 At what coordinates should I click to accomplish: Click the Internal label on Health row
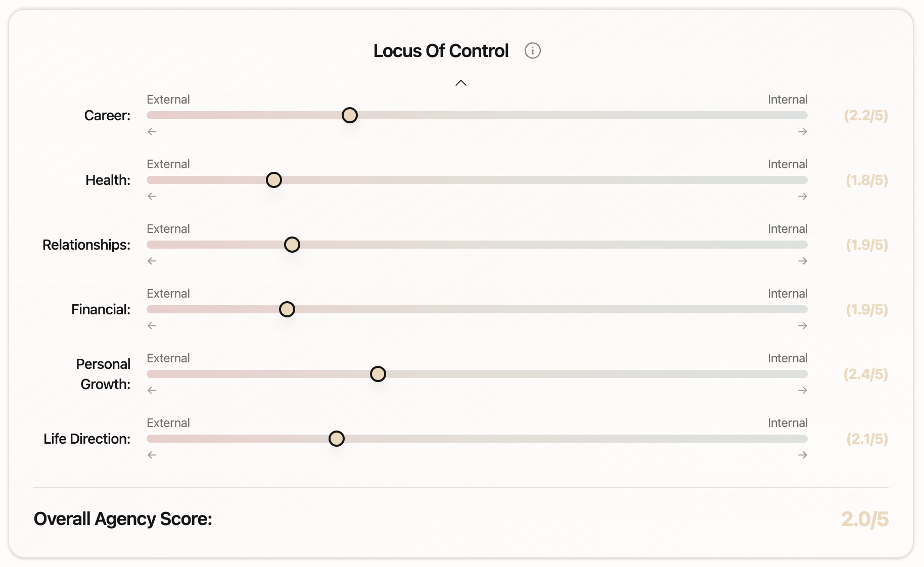[x=788, y=164]
